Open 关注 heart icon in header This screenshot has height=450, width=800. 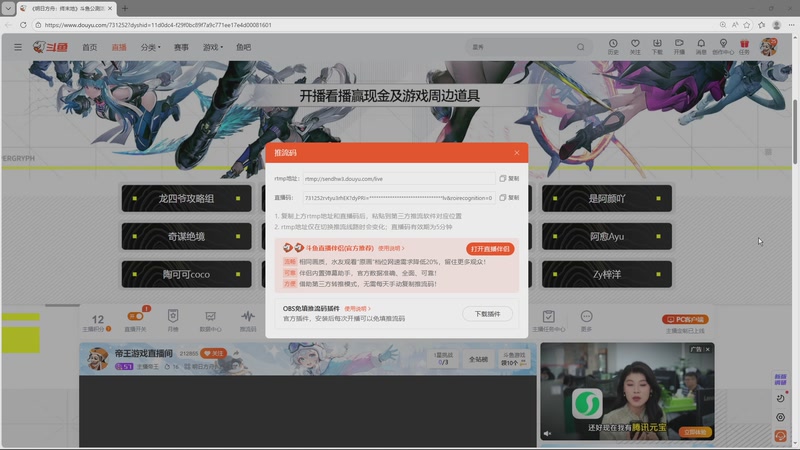click(635, 46)
